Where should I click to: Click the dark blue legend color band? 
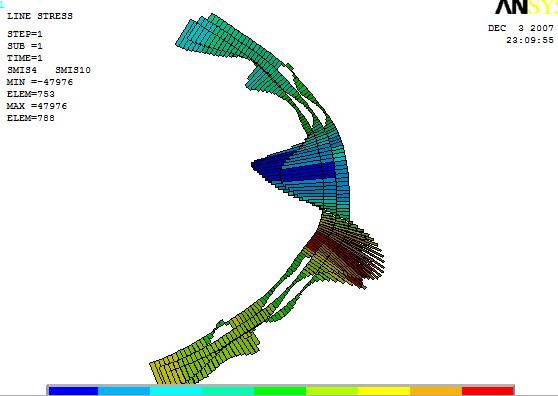(73, 391)
